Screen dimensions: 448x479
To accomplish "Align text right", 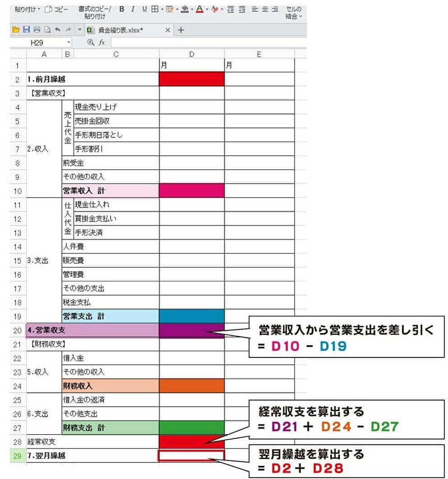I will click(275, 9).
